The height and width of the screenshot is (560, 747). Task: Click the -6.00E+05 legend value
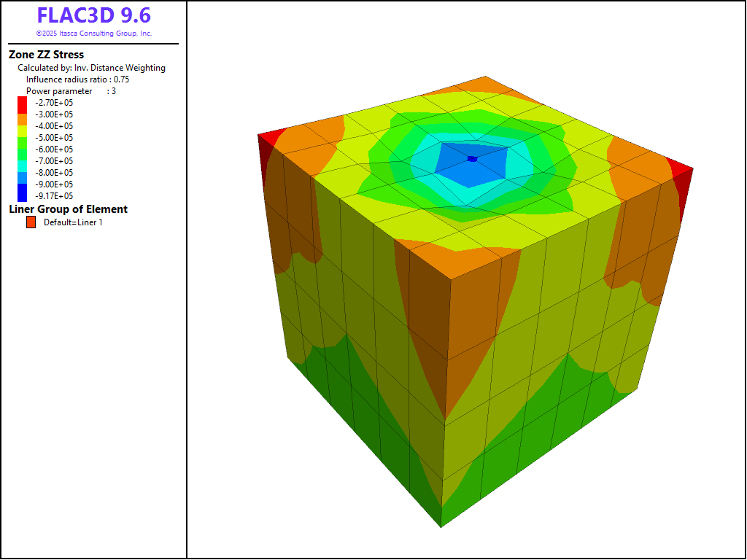point(55,149)
